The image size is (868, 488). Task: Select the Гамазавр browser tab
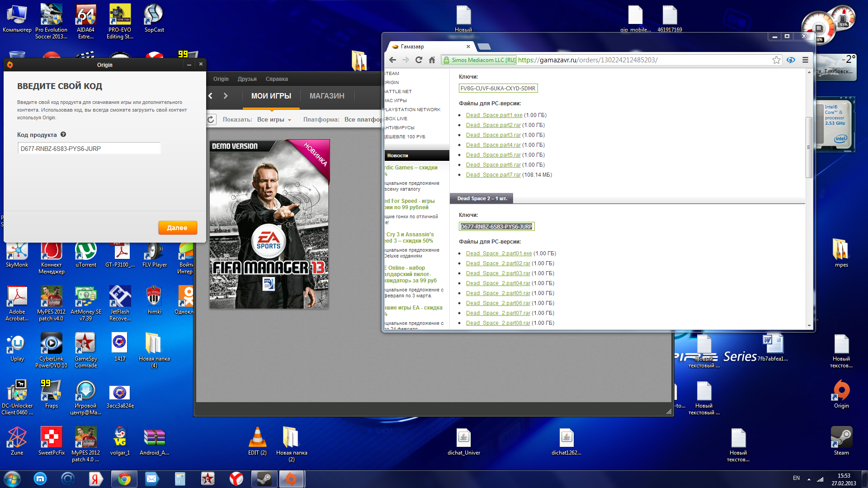[429, 47]
